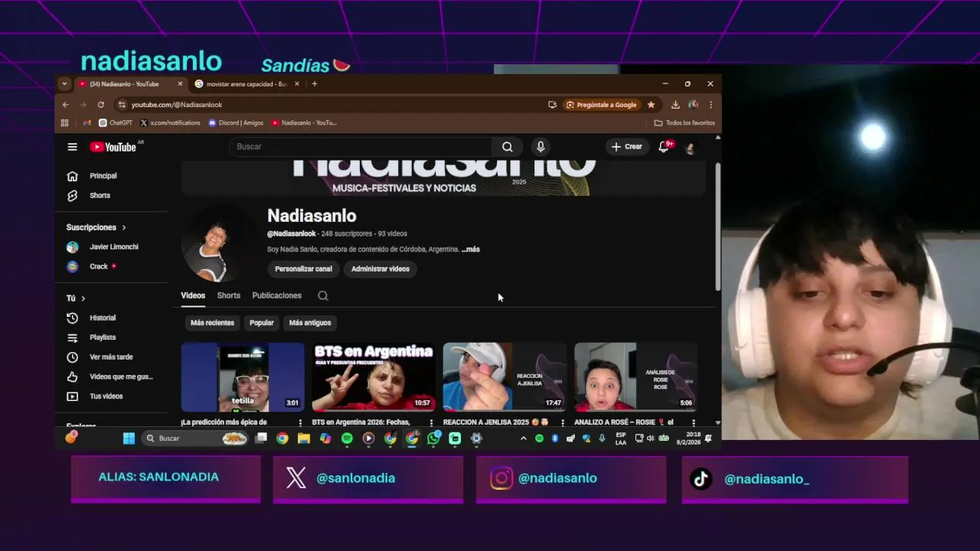Open Chrome downloads icon

(x=675, y=105)
